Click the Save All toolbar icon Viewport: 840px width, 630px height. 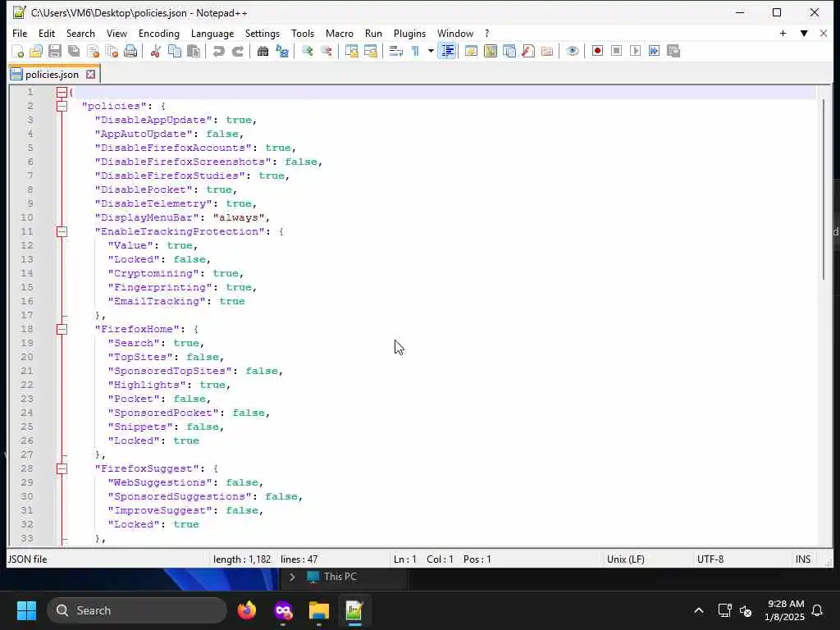[x=74, y=51]
